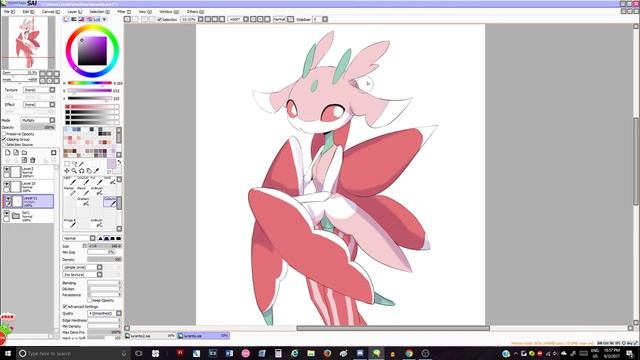Uncheck Advanced Settings checkbox

click(x=65, y=306)
